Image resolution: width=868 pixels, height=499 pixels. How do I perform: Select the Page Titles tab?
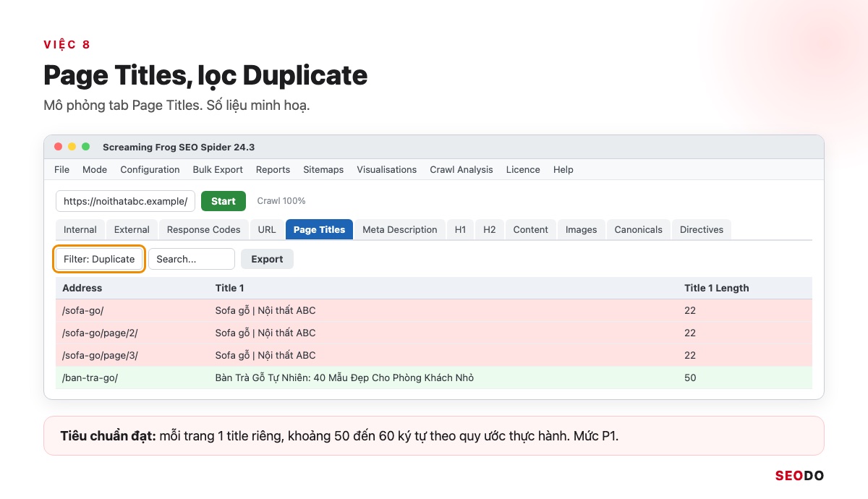tap(319, 229)
